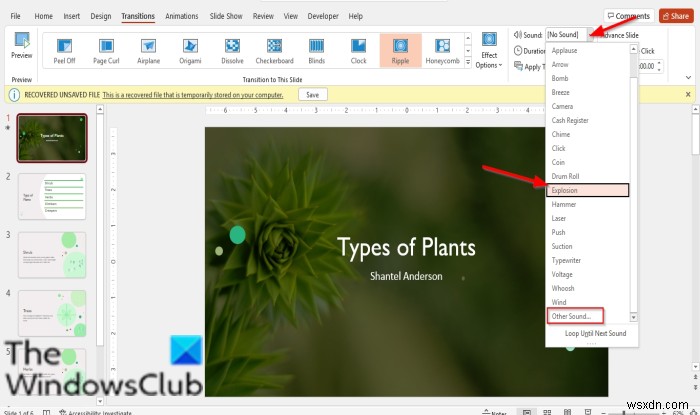Screen dimensions: 700x415
Task: Select the Airplane transition
Action: (x=148, y=51)
